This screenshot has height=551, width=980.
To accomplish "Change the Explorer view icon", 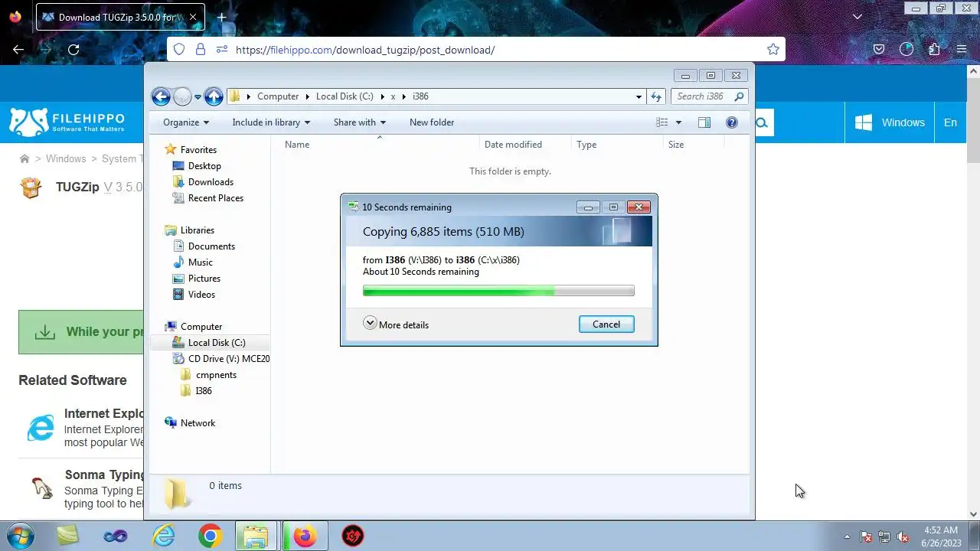I will (662, 122).
